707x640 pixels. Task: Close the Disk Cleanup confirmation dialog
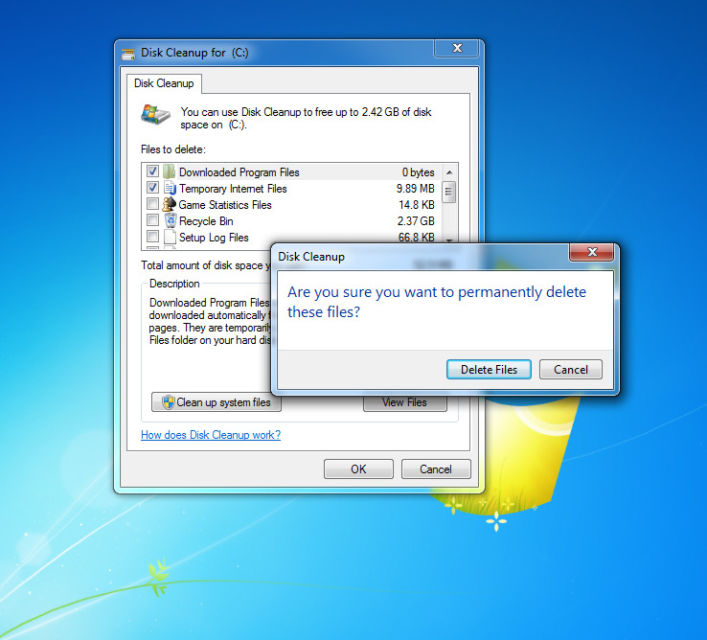click(592, 252)
